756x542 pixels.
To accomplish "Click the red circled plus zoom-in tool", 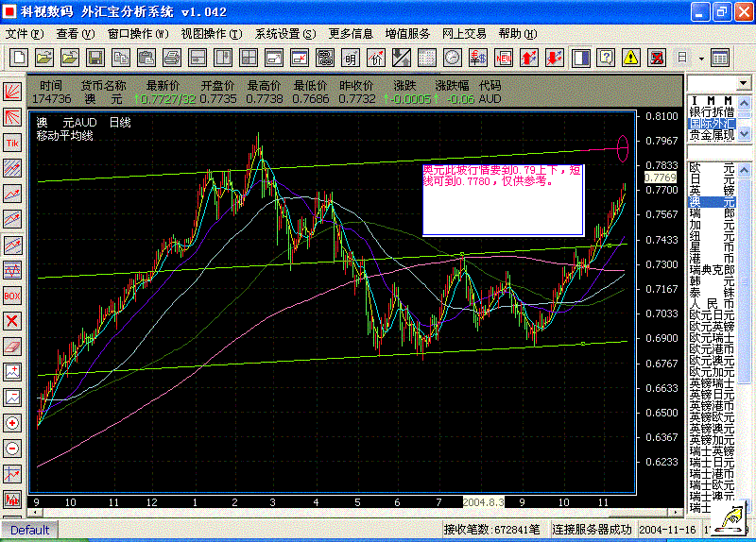I will coord(12,423).
